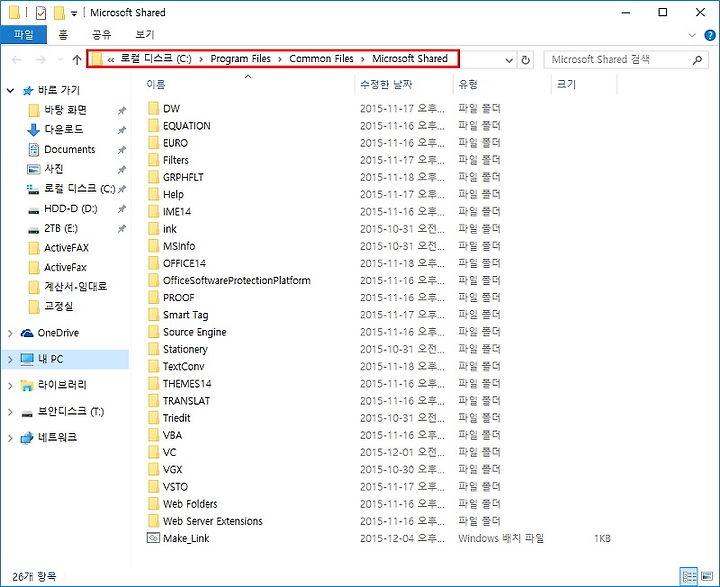720x587 pixels.
Task: Open the 공유 ribbon tab
Action: [101, 35]
